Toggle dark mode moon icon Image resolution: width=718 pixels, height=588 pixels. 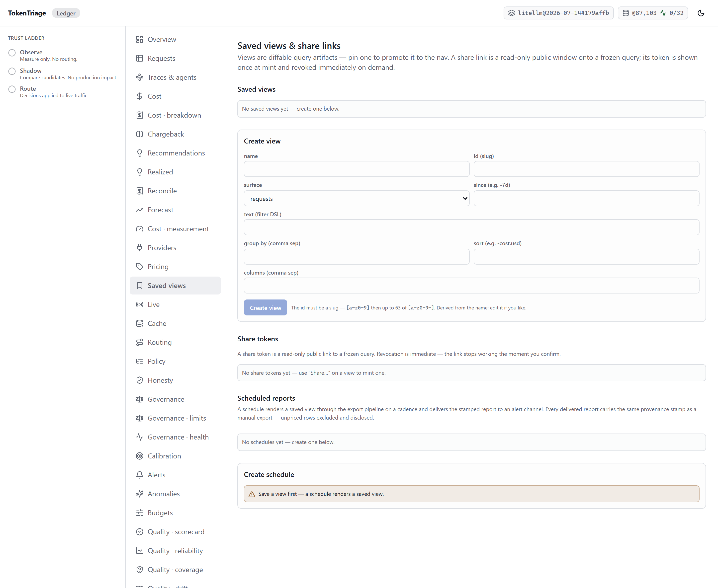pyautogui.click(x=701, y=13)
